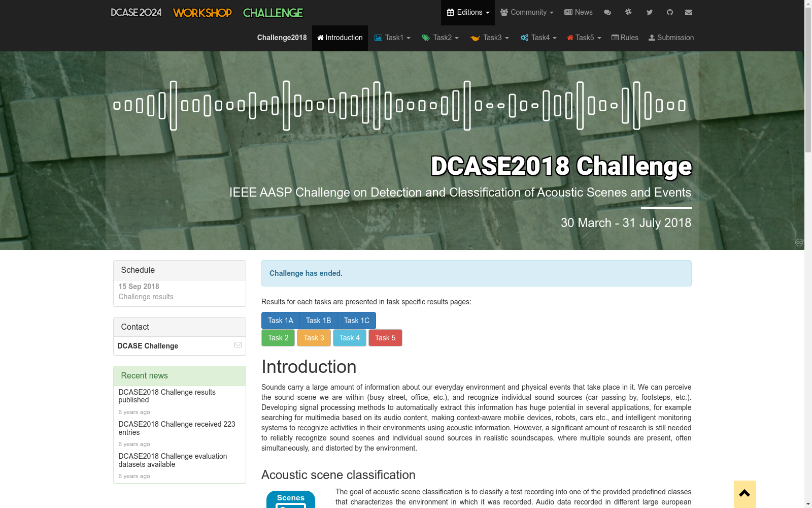
Task: Click the Scenes thumbnail image
Action: [291, 499]
